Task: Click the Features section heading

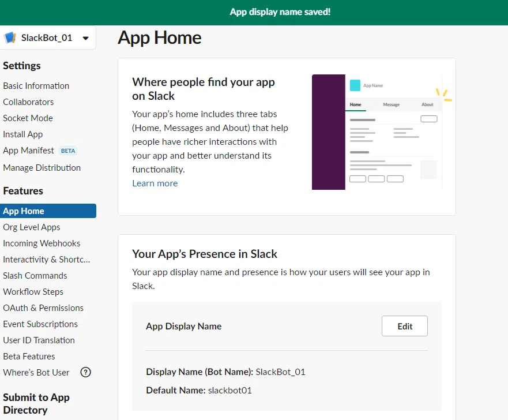Action: (23, 191)
